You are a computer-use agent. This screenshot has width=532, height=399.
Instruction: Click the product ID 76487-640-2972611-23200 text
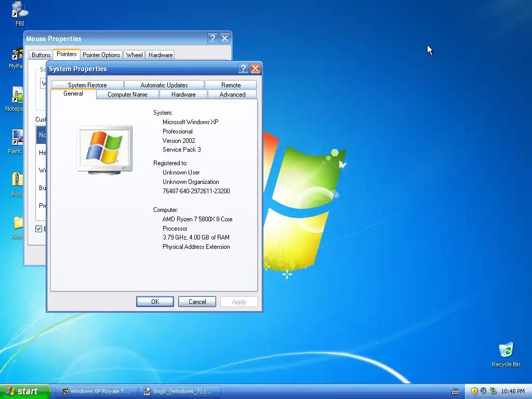196,191
